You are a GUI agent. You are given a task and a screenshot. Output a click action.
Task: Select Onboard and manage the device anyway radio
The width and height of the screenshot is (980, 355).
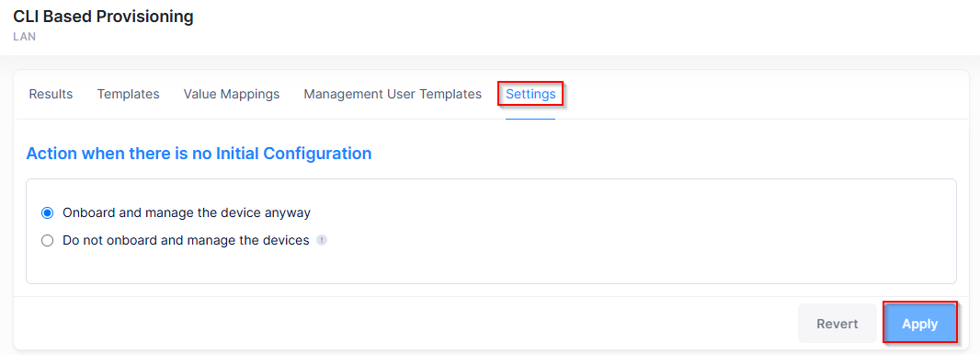(x=48, y=213)
